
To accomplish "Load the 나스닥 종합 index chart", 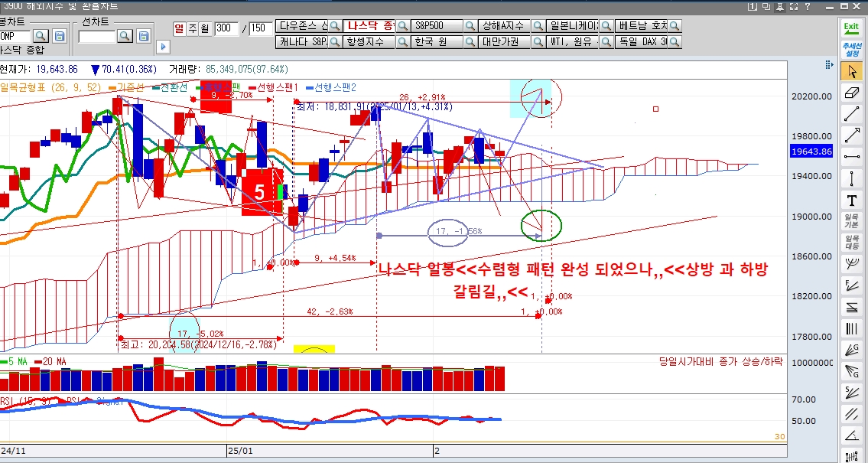I will [369, 26].
